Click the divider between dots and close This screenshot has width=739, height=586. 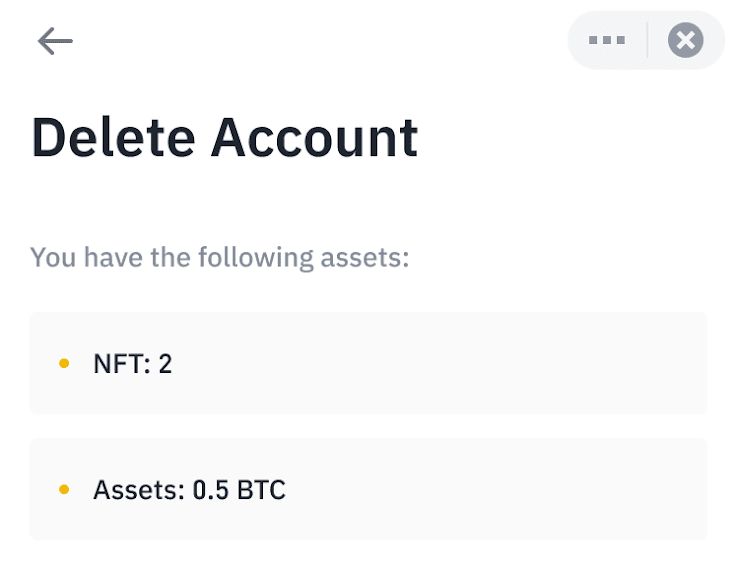pos(647,41)
